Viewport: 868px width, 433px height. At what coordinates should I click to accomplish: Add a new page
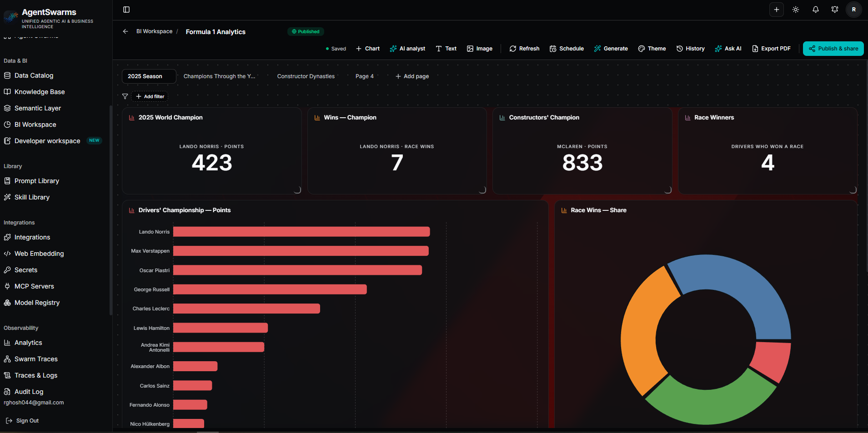coord(412,76)
